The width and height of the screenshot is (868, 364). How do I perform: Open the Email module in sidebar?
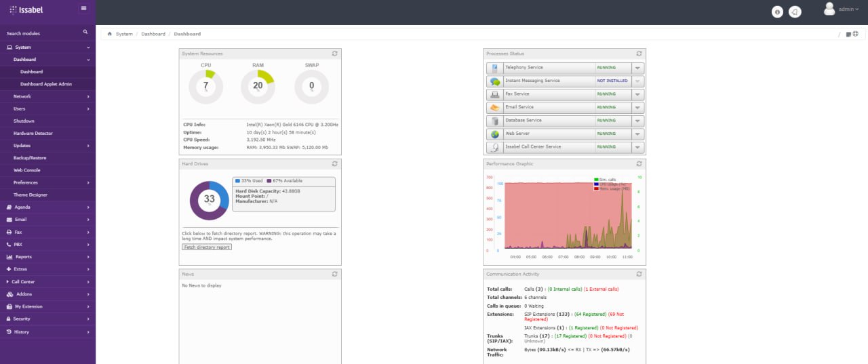(x=47, y=220)
